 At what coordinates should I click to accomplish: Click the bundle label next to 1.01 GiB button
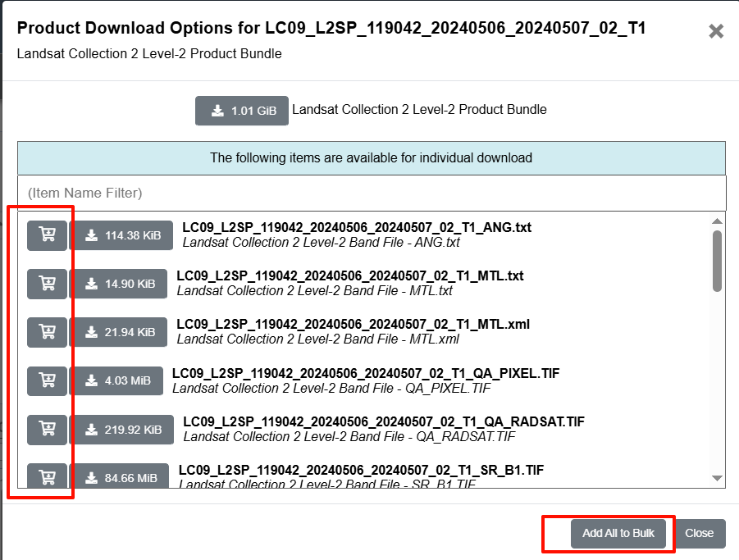click(419, 110)
